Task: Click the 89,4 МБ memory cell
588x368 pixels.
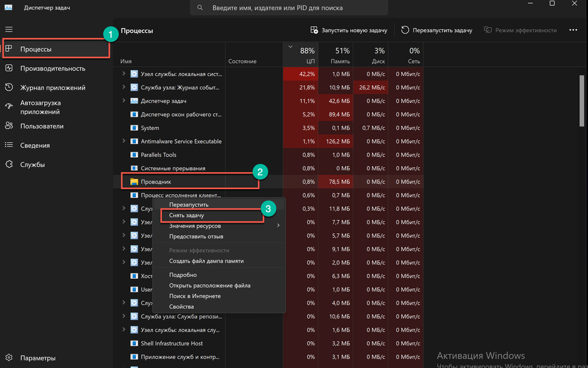Action: click(336, 114)
